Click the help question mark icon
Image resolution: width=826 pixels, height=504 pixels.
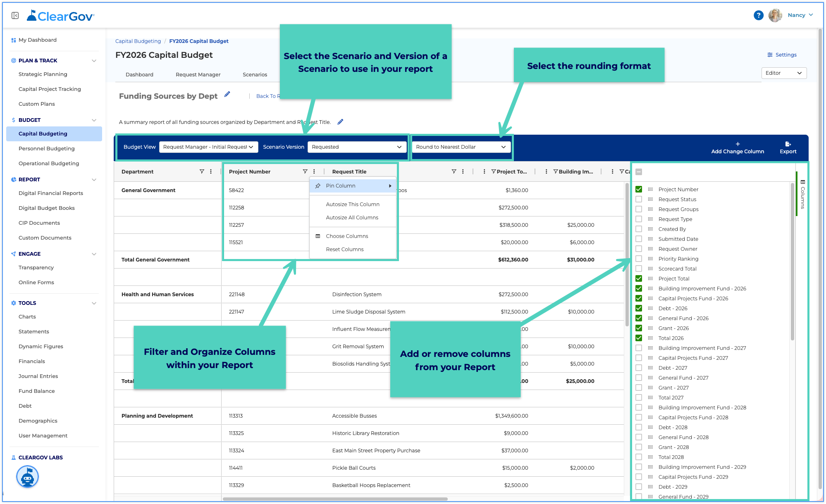(x=758, y=15)
